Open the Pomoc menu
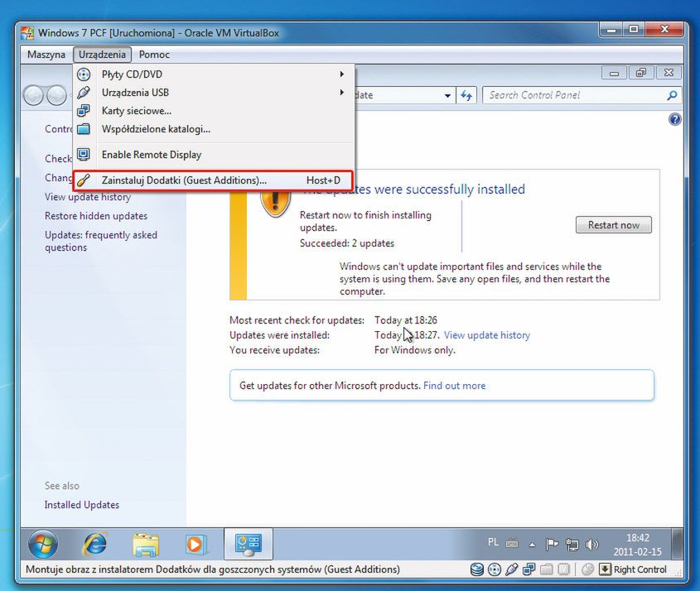 tap(154, 55)
